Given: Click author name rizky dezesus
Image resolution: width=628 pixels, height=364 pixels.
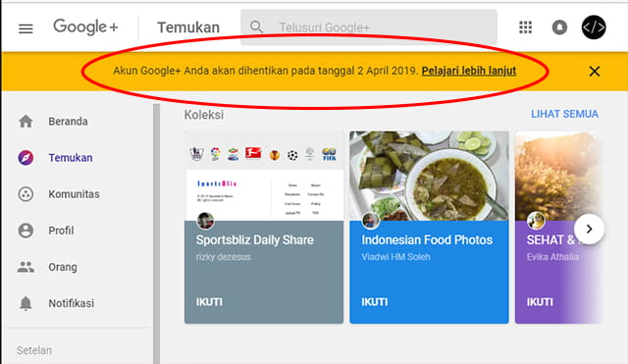Looking at the screenshot, I should [223, 257].
